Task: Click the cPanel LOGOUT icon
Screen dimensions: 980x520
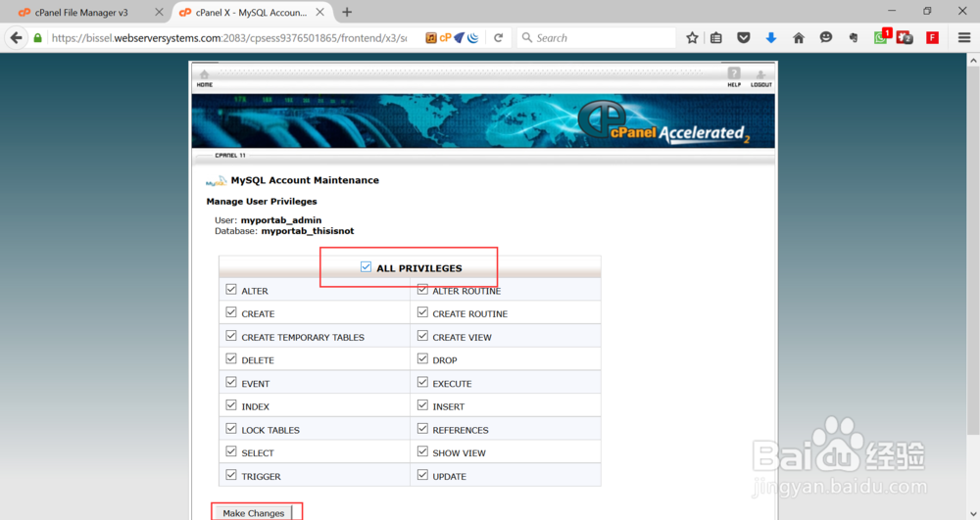Action: (761, 78)
